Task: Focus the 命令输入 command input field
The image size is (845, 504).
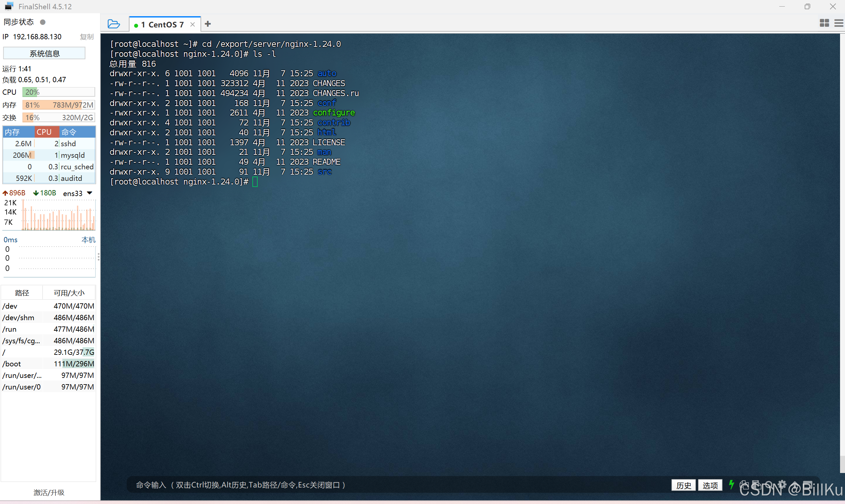Action: [398, 485]
